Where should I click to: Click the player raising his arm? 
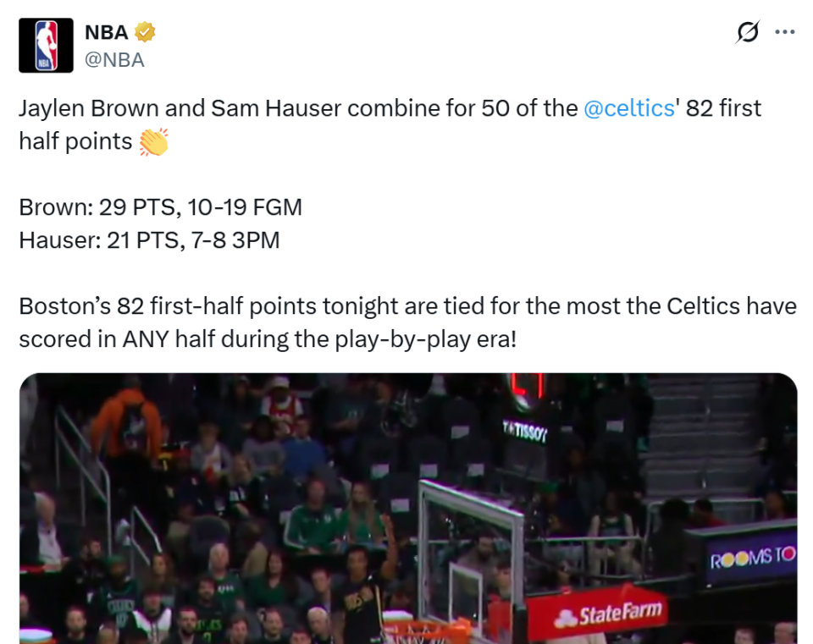[373, 584]
